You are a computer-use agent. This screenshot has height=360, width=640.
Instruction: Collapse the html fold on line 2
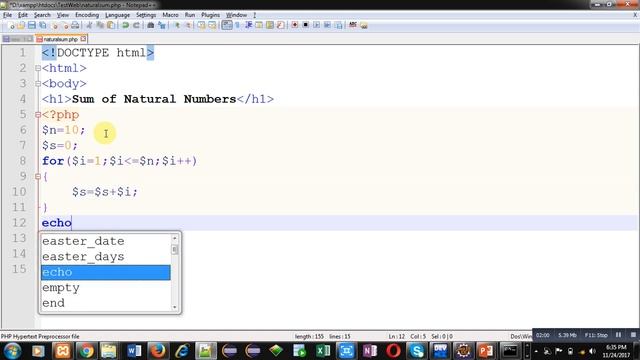tap(38, 68)
